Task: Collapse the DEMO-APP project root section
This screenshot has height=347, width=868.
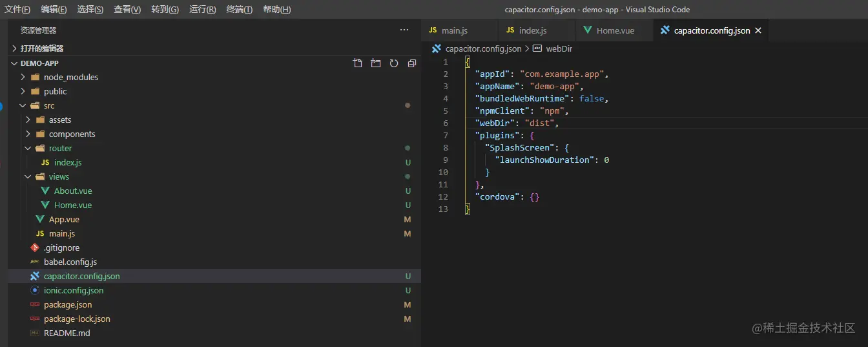Action: pos(15,63)
